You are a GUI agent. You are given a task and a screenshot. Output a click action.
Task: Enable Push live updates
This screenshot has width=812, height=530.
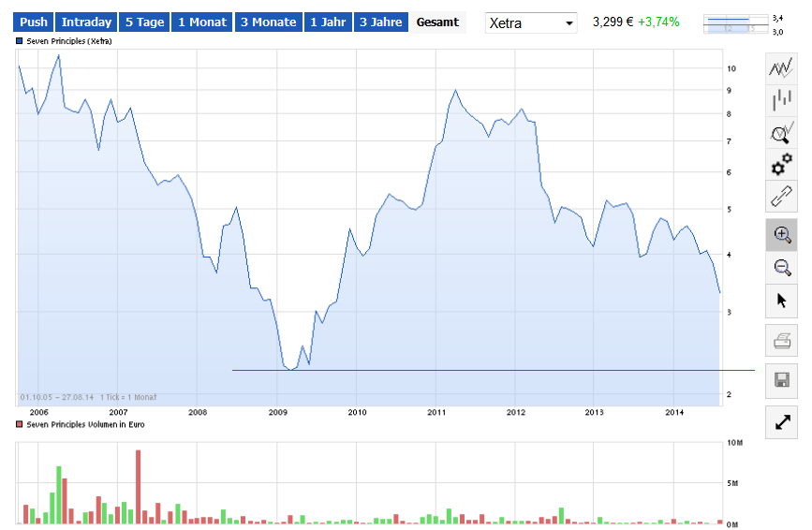pos(34,22)
